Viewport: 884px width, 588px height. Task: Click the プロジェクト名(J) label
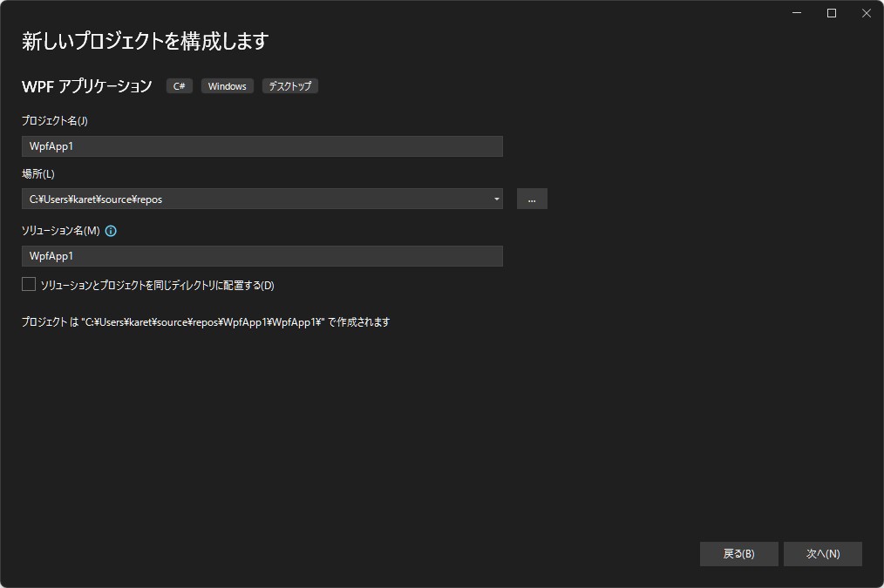pyautogui.click(x=55, y=120)
